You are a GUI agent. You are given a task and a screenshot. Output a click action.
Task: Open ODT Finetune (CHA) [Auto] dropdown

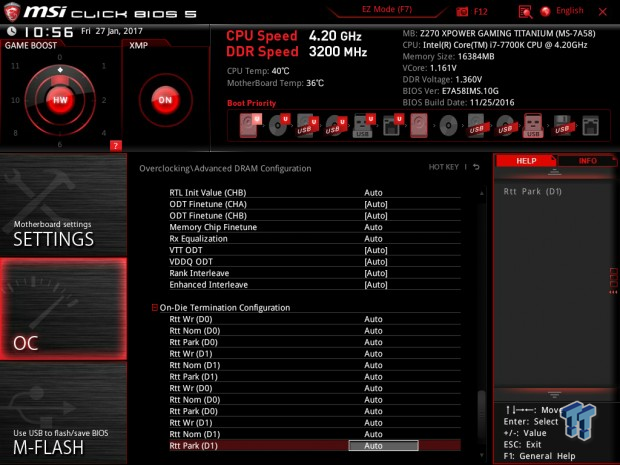coord(376,204)
